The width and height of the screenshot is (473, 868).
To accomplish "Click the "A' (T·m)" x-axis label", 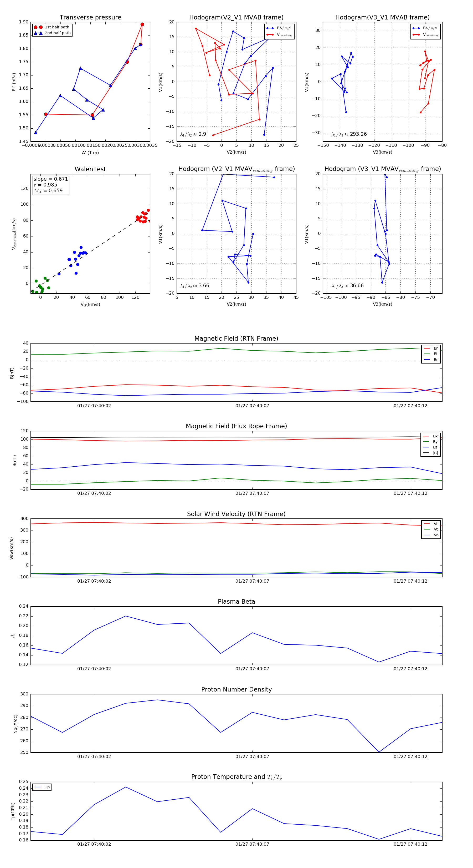I will [90, 153].
